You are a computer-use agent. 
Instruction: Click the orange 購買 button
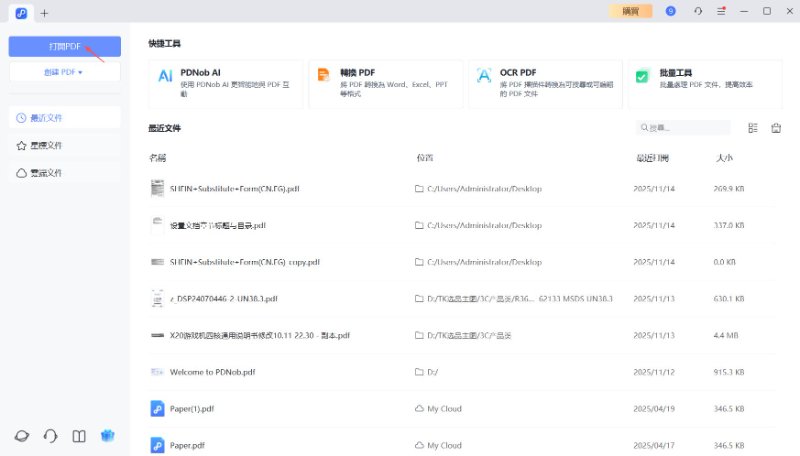coord(631,11)
